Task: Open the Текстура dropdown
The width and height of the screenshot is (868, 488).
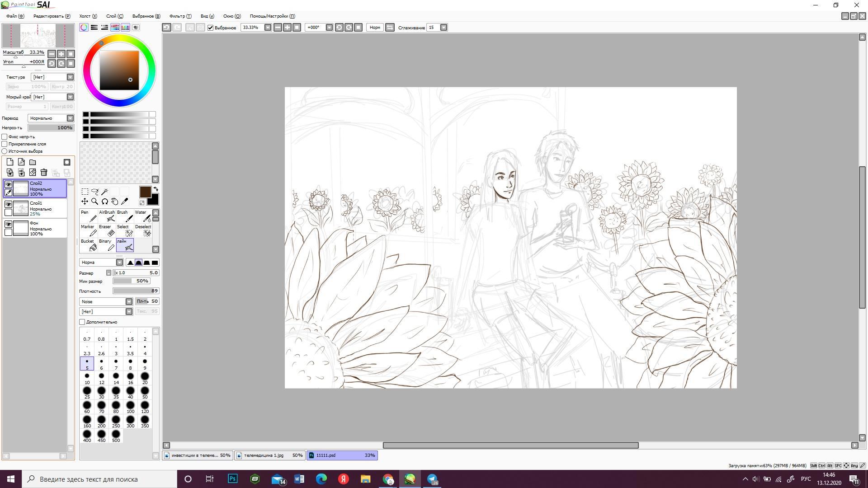Action: click(70, 77)
